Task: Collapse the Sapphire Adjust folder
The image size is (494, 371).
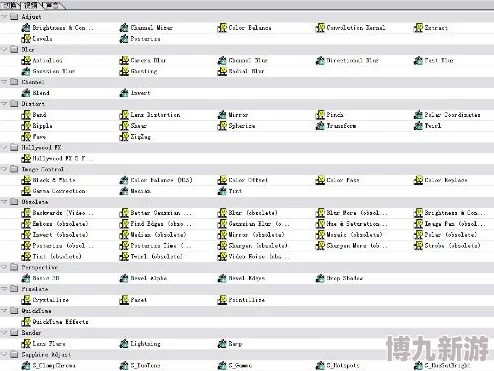Action: [4, 354]
